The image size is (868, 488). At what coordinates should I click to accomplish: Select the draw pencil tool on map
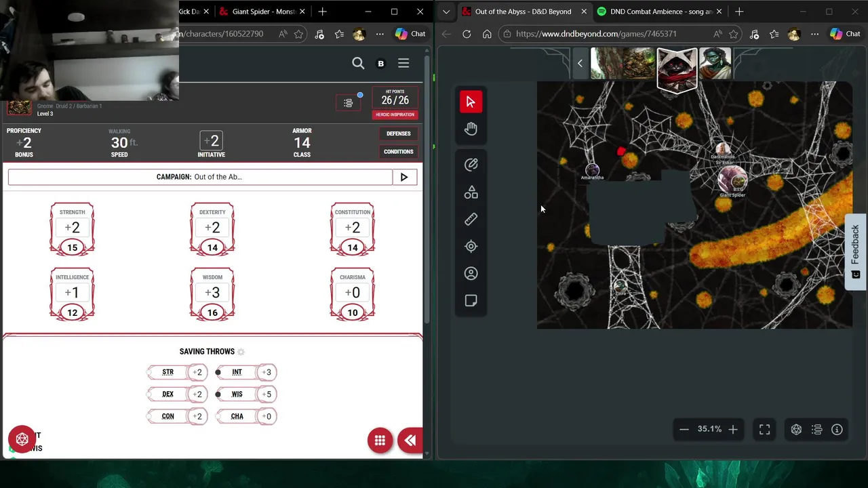471,165
